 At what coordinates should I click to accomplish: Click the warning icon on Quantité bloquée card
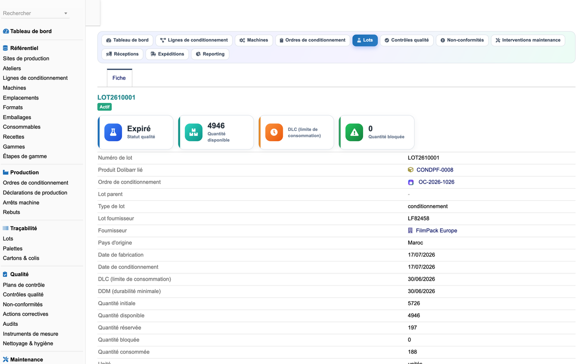click(x=354, y=132)
